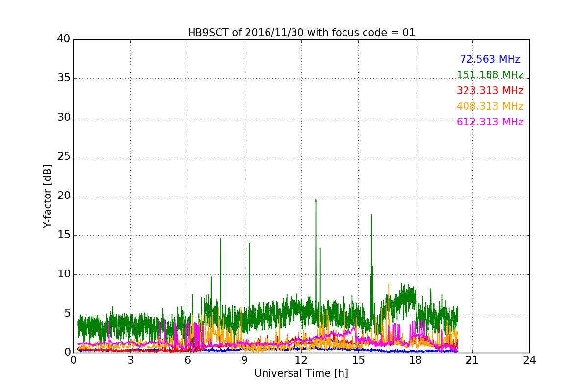Click x-axis tick label 9
Viewport: 588px width, 392px height.
[245, 360]
